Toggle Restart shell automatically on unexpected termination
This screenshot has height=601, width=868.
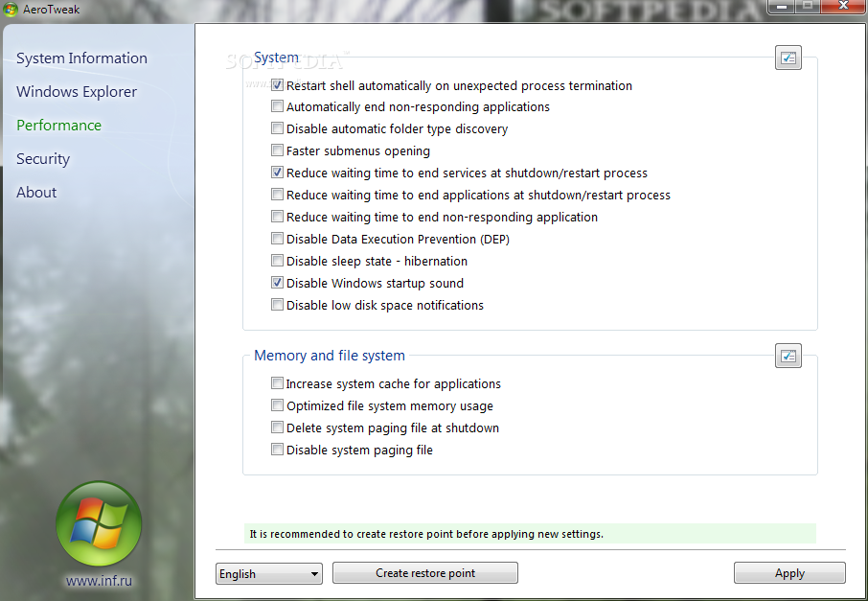[277, 85]
